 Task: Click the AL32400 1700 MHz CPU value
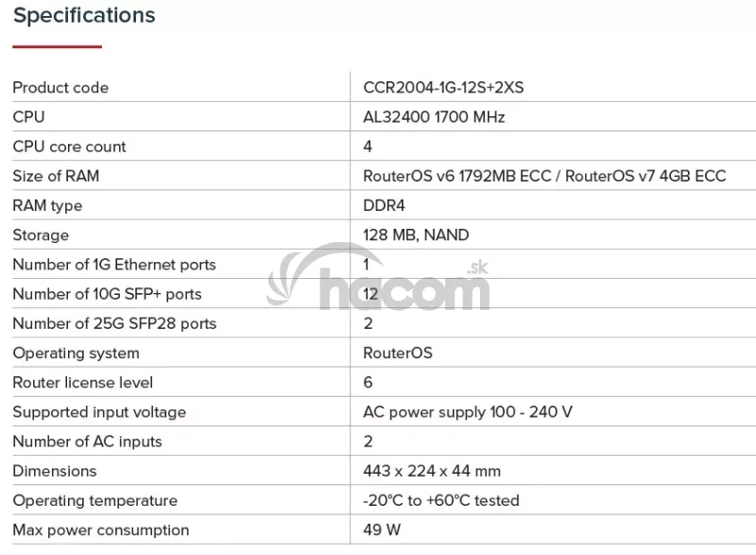[434, 117]
